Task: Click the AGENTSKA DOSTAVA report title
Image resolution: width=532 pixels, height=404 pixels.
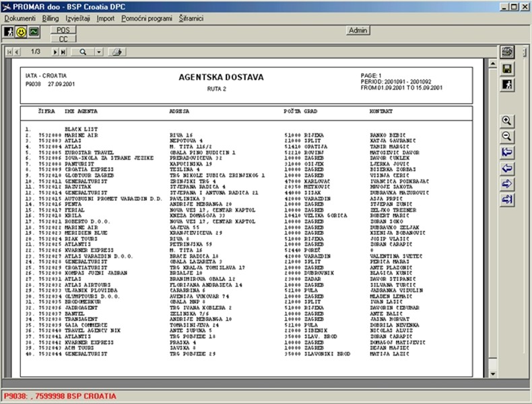Action: click(x=221, y=77)
